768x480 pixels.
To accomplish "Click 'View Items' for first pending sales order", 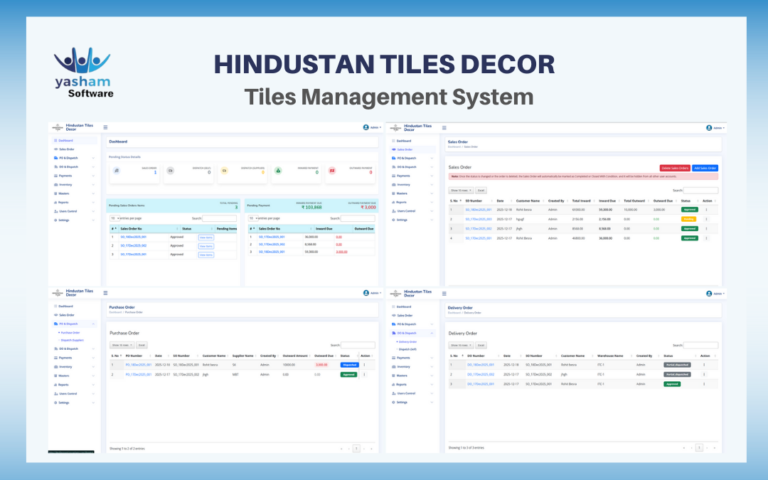I will tap(206, 236).
